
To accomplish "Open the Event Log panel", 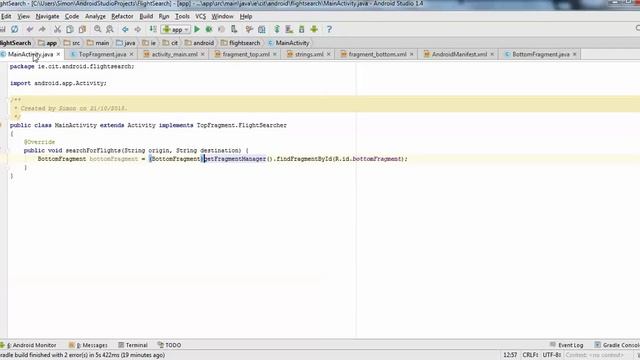I will click(567, 345).
